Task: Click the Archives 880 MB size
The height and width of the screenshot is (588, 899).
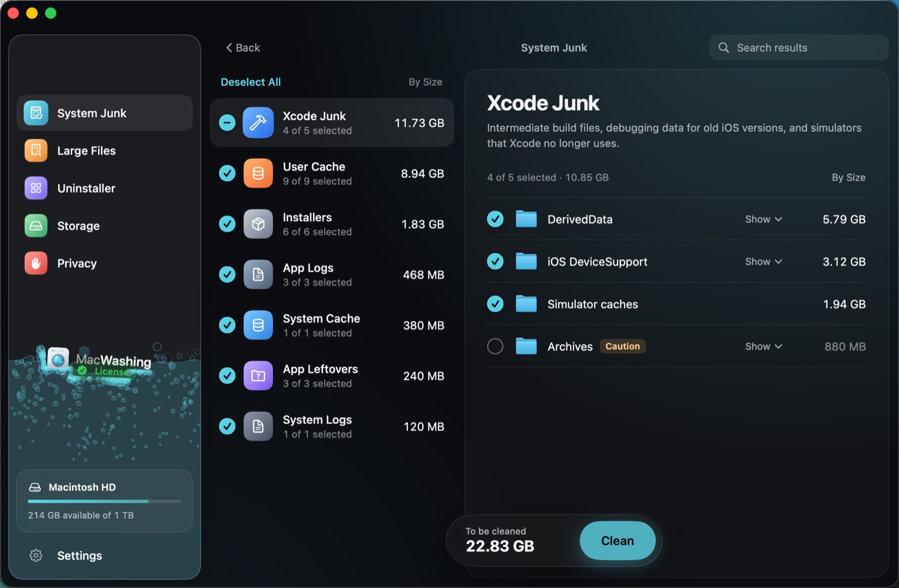Action: (x=845, y=347)
